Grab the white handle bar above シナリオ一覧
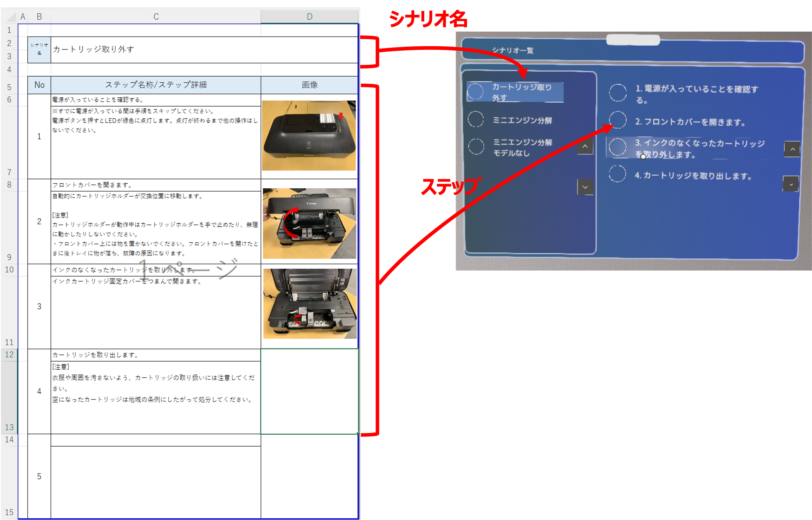The height and width of the screenshot is (520, 812). pyautogui.click(x=633, y=40)
